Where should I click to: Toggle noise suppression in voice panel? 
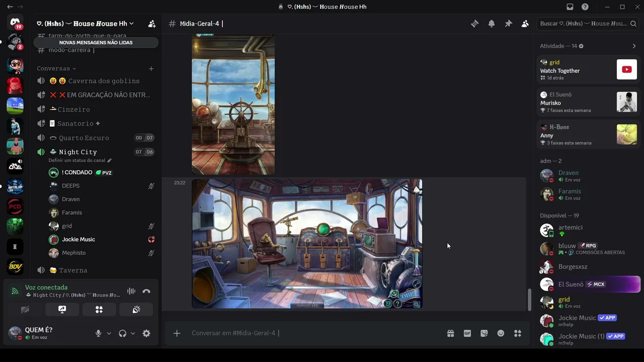[x=131, y=291]
